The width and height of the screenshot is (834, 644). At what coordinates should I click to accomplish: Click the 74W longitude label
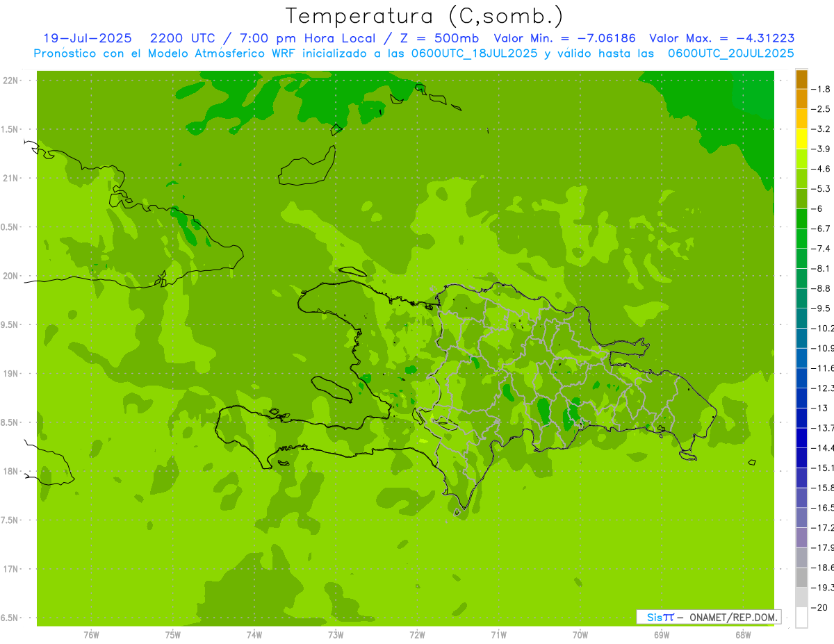pyautogui.click(x=254, y=635)
